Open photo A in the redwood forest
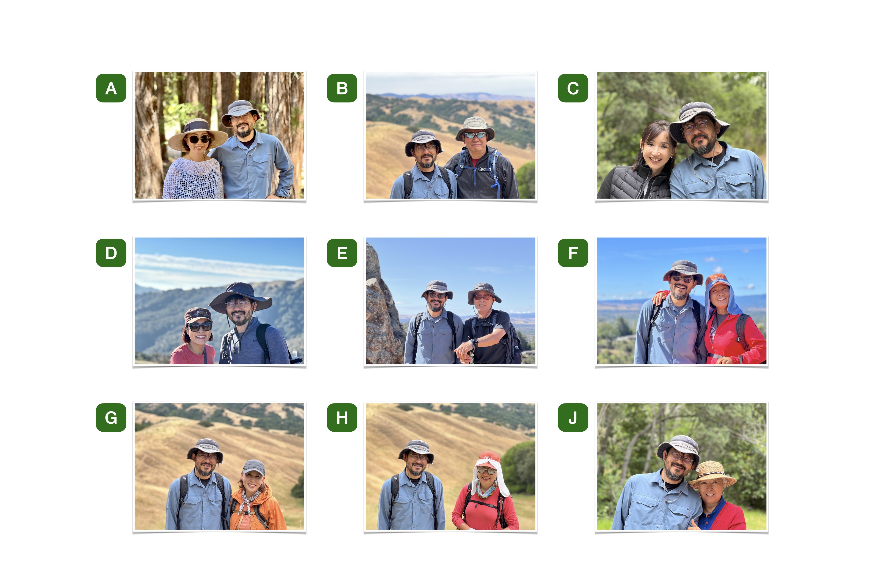This screenshot has width=884, height=588. tap(219, 135)
